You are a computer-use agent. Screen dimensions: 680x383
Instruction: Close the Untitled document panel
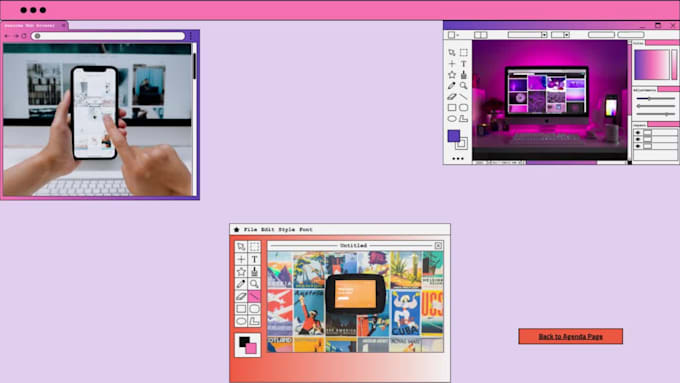click(x=438, y=246)
